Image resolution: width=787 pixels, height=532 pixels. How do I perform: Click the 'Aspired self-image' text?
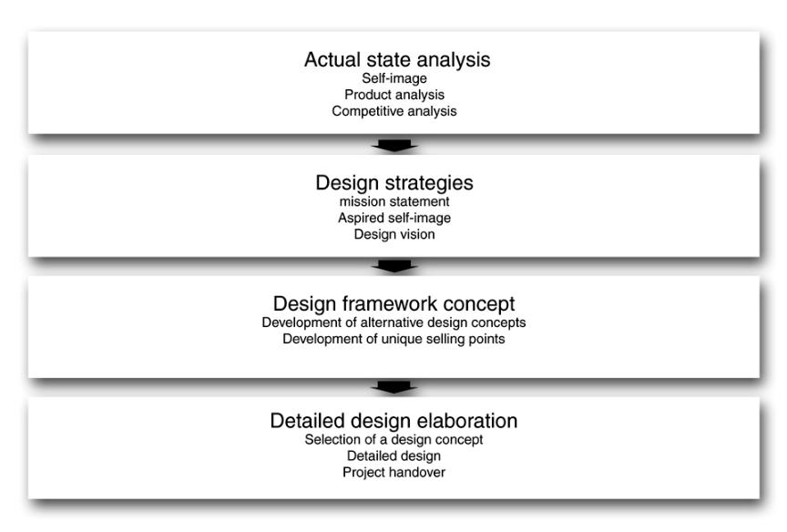tap(394, 218)
